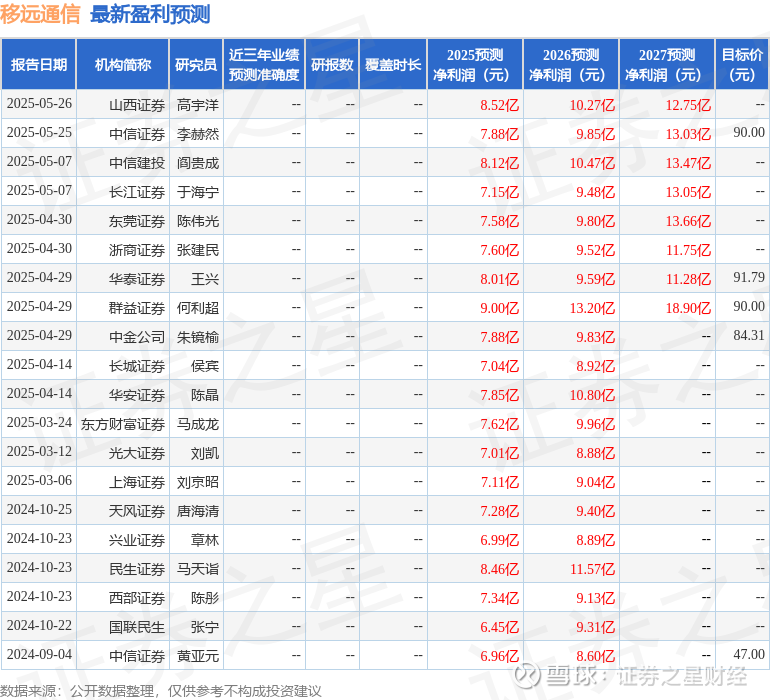Select the 7.04亿 profit value
The height and width of the screenshot is (700, 770).
tap(499, 366)
